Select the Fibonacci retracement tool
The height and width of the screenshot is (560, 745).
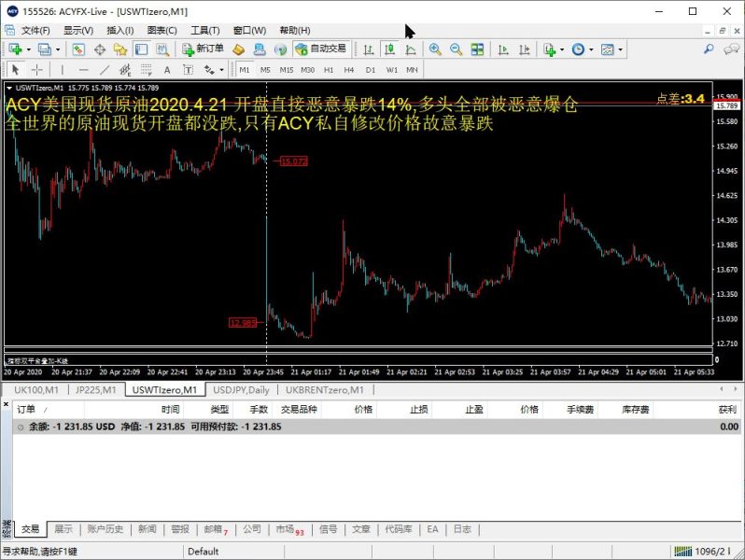tap(147, 70)
